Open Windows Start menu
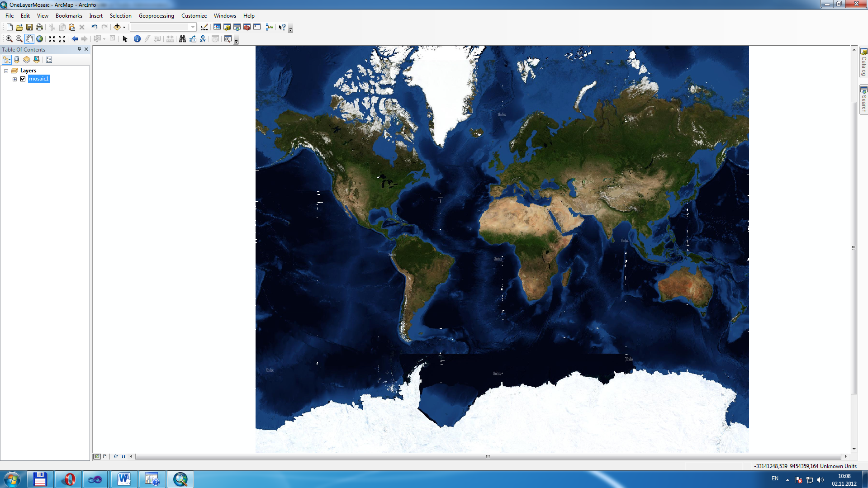 12,479
